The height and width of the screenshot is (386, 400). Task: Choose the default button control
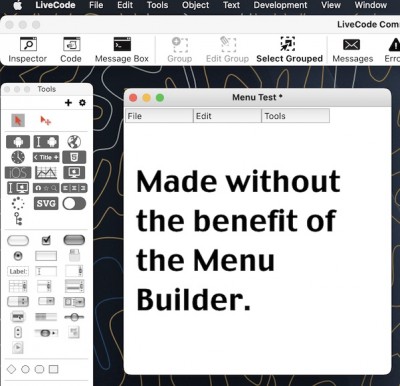coord(74,240)
